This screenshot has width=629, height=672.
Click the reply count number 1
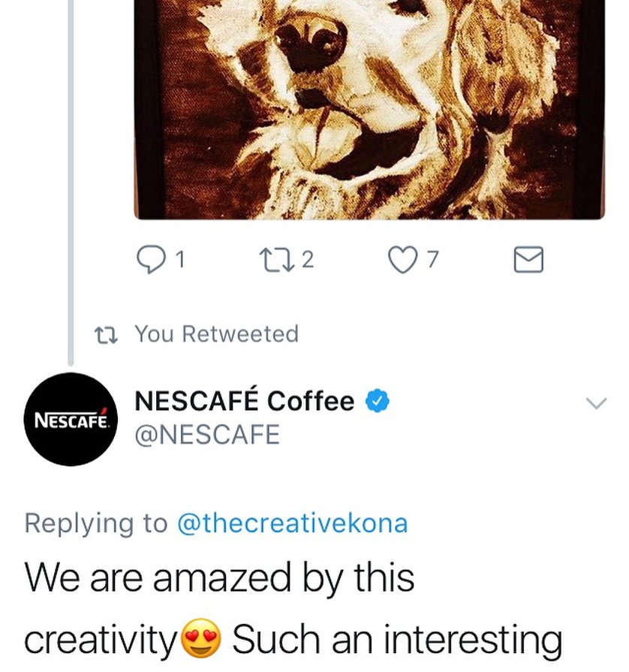click(179, 260)
